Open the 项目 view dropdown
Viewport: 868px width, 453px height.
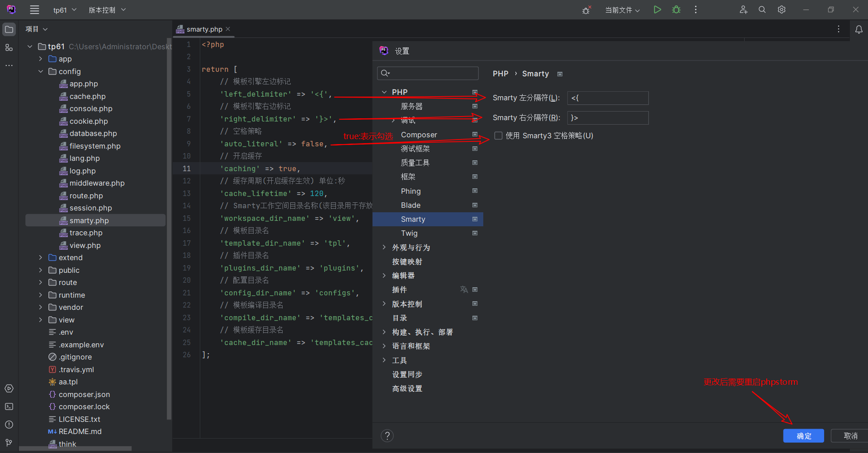coord(37,29)
